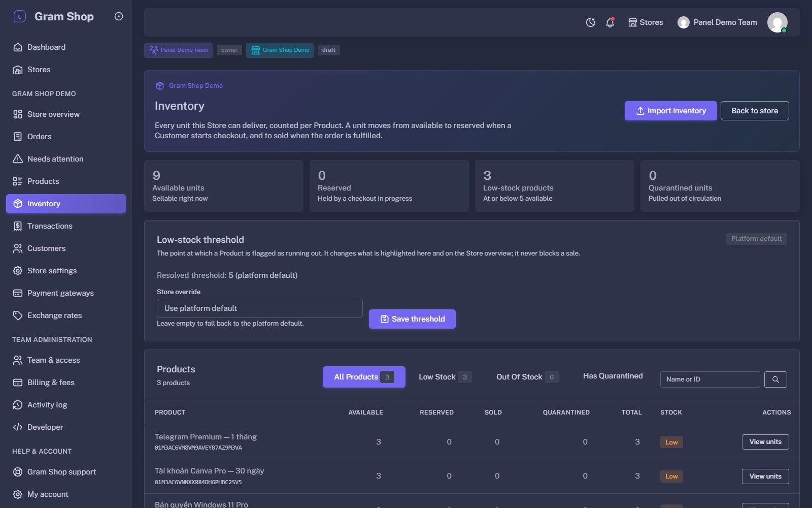
Task: Go to Payment gateways
Action: coord(66,293)
